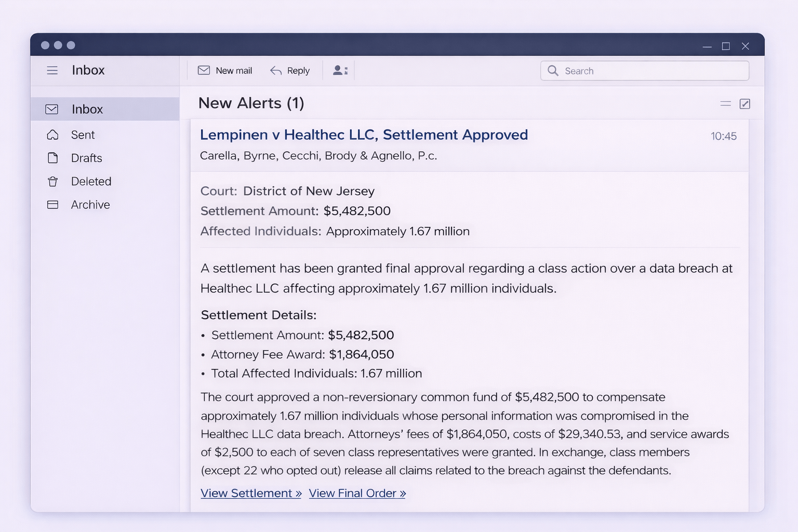The height and width of the screenshot is (532, 798).
Task: Click the Archive box icon
Action: [x=52, y=205]
